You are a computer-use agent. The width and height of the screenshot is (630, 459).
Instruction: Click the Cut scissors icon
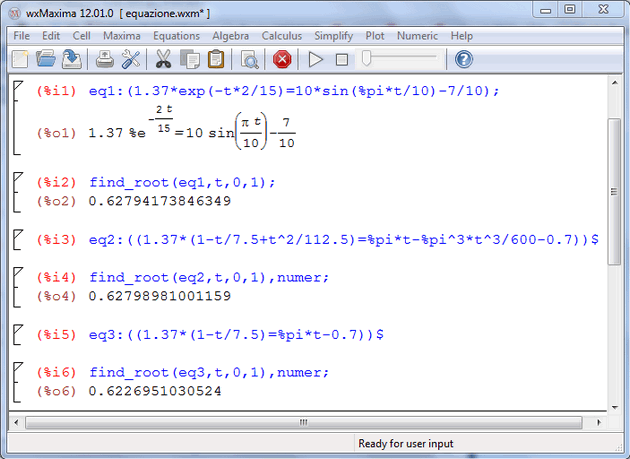tap(163, 59)
